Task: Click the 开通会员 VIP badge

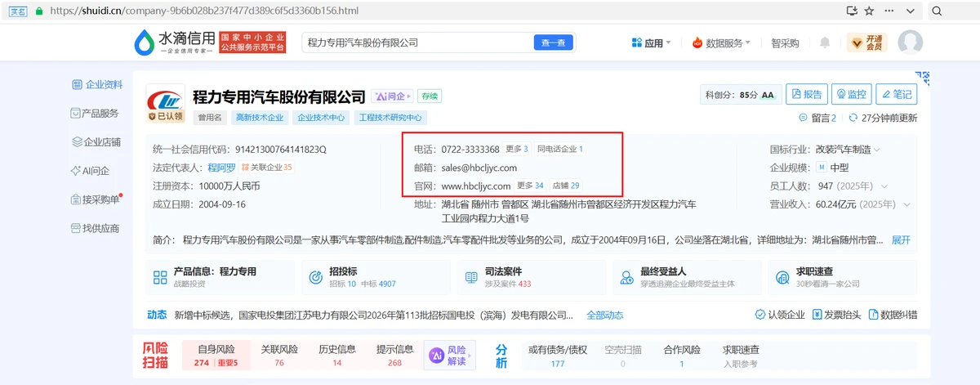Action: [866, 43]
